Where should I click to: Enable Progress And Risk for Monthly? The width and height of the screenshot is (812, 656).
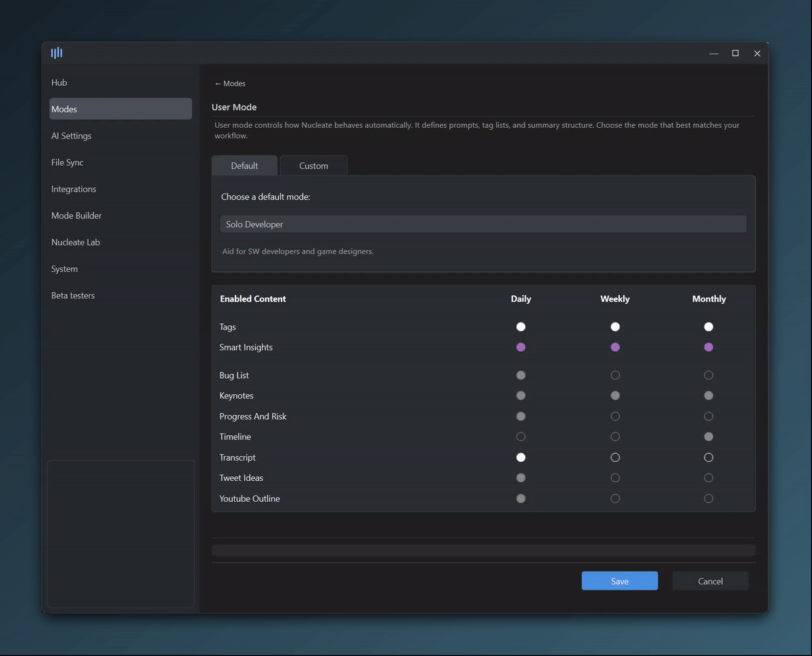pyautogui.click(x=708, y=417)
